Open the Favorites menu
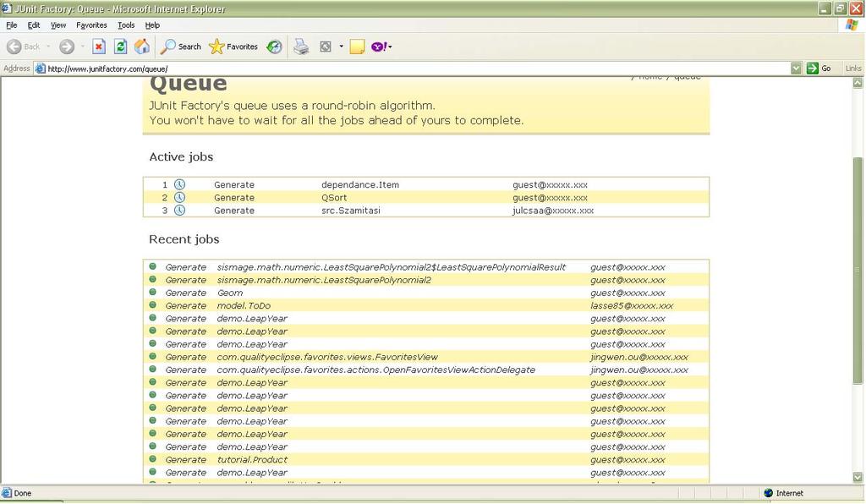This screenshot has width=866, height=504. (91, 25)
